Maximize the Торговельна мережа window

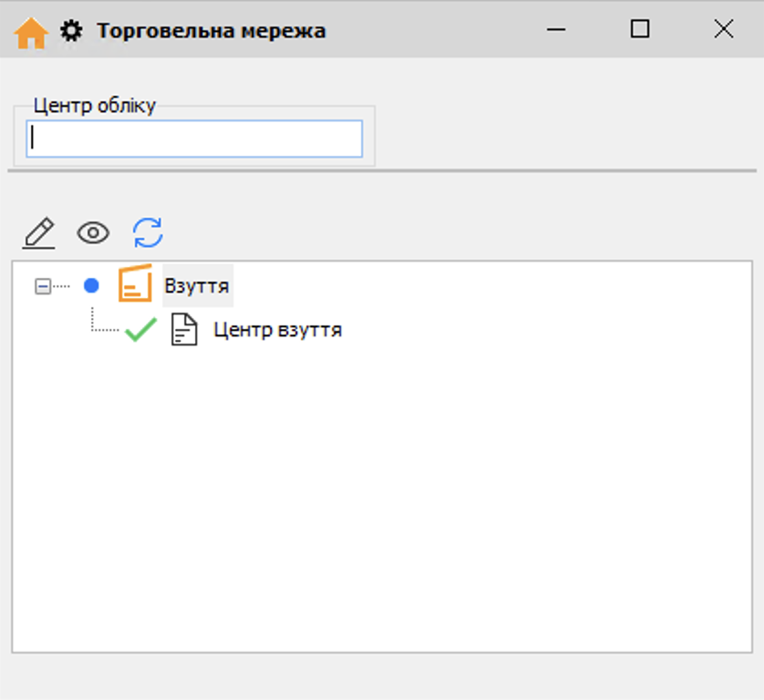click(640, 29)
